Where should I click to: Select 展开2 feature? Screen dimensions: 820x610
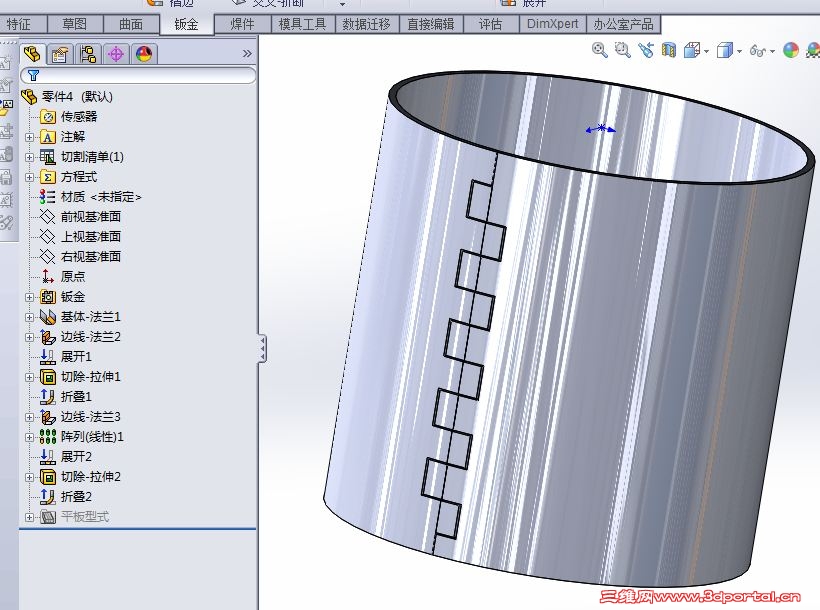76,456
